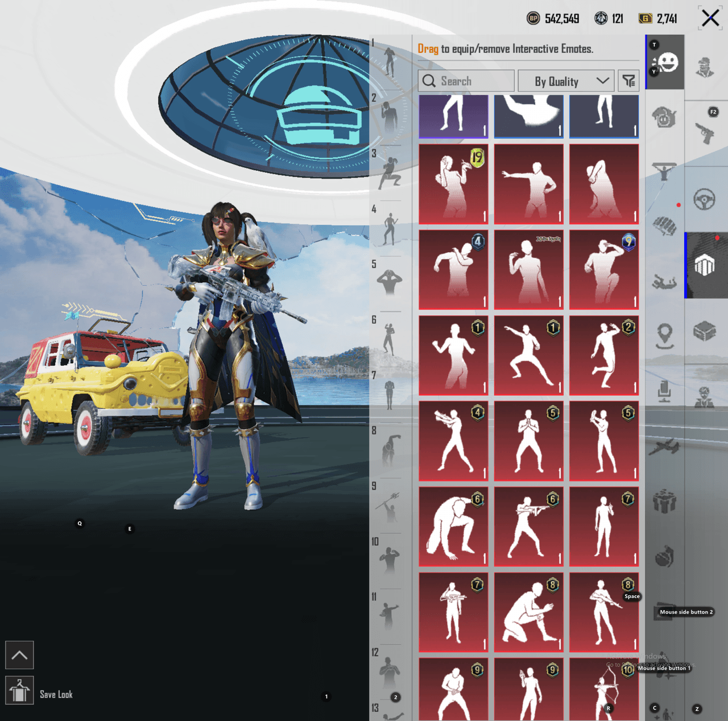
Task: Click the up-arrow collapse button
Action: (x=19, y=655)
